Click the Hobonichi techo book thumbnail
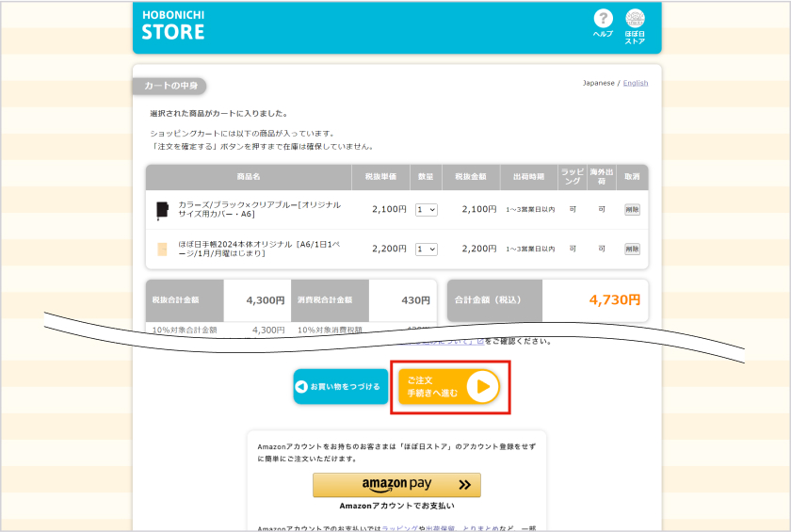Screen dimensions: 791x532 162,250
